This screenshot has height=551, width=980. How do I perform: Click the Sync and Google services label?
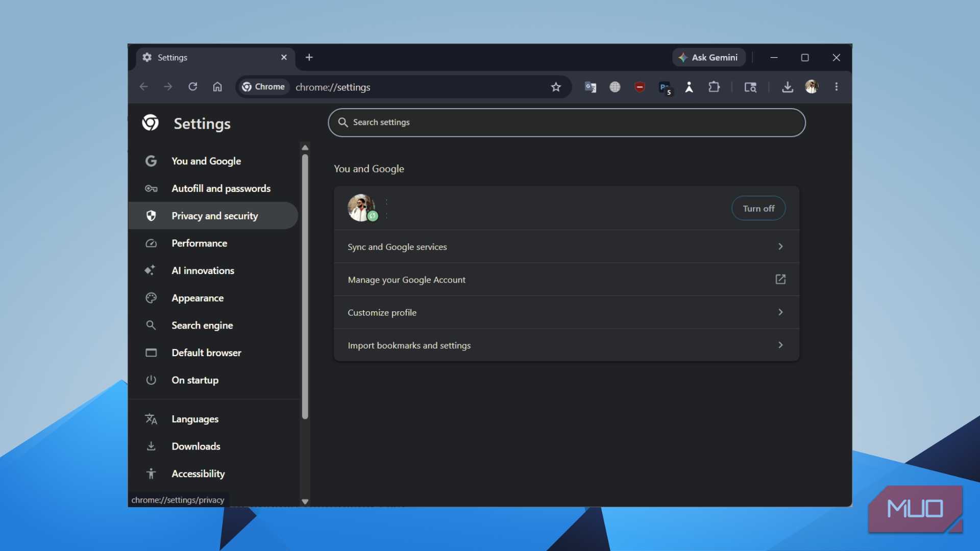(x=397, y=247)
